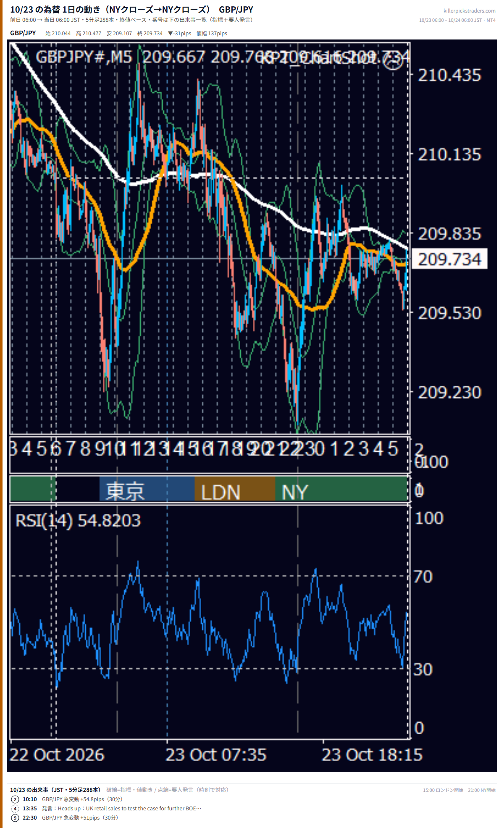Click the 209.835 price axis label

click(449, 234)
